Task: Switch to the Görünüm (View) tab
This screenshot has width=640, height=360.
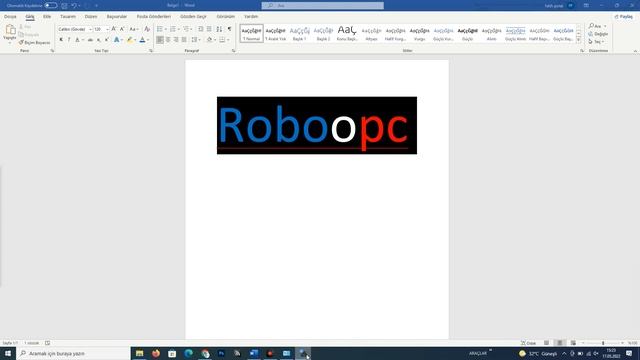Action: pos(226,17)
